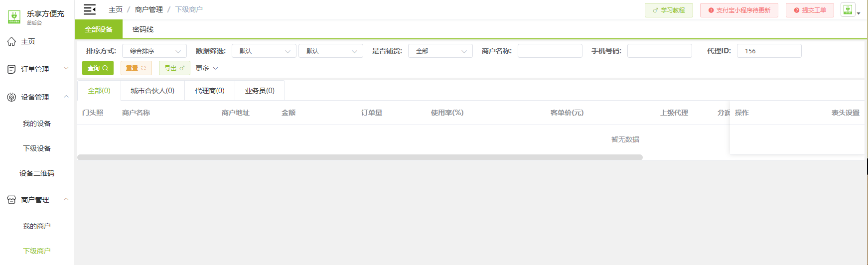The height and width of the screenshot is (265, 868).
Task: Click the 商户地址 column header
Action: 236,113
